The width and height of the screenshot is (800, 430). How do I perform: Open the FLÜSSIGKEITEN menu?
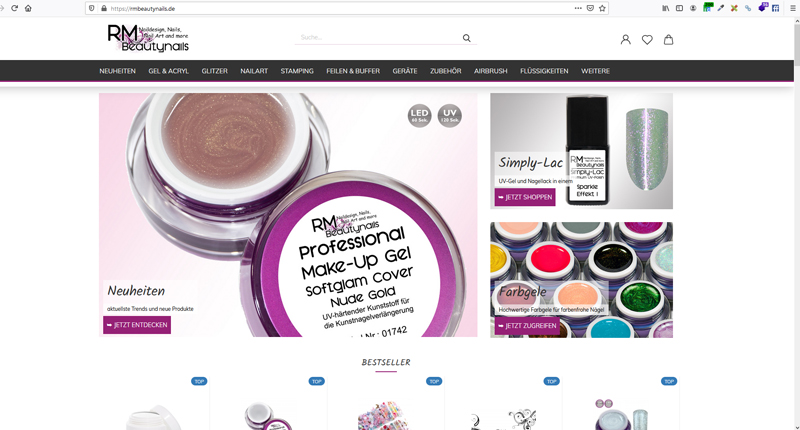(544, 71)
